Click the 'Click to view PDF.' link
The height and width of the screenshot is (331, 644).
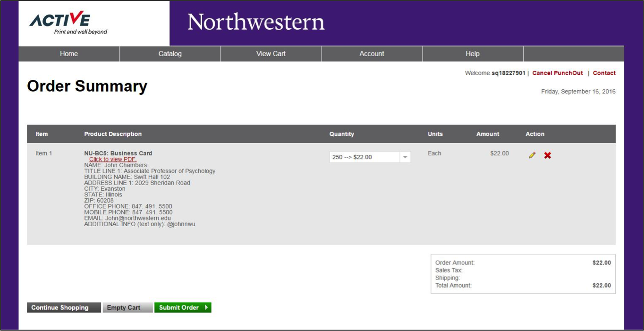113,160
